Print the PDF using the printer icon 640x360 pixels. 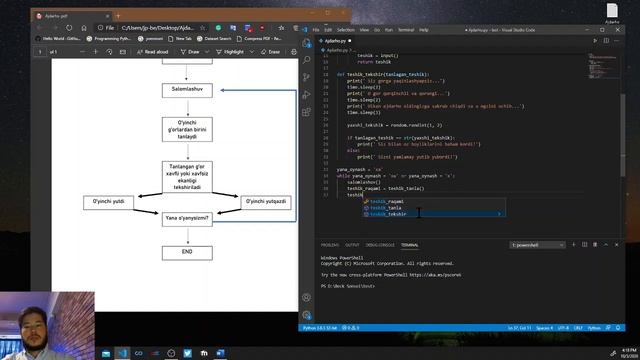pos(293,52)
